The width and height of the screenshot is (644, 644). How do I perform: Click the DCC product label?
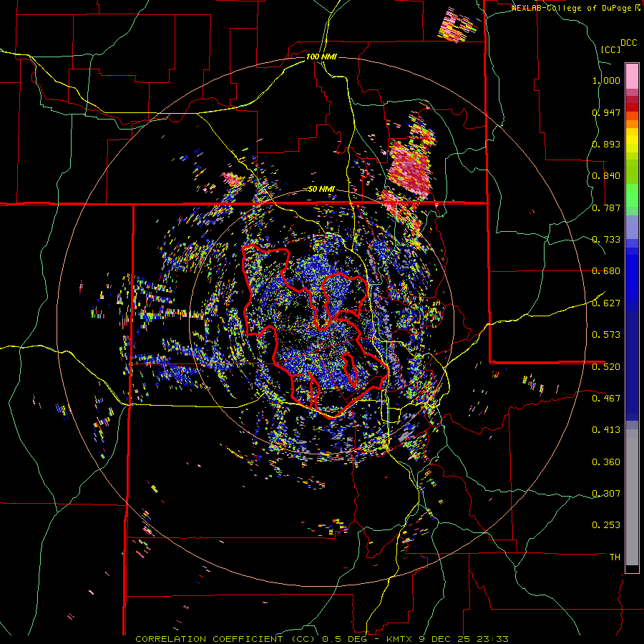tap(628, 43)
